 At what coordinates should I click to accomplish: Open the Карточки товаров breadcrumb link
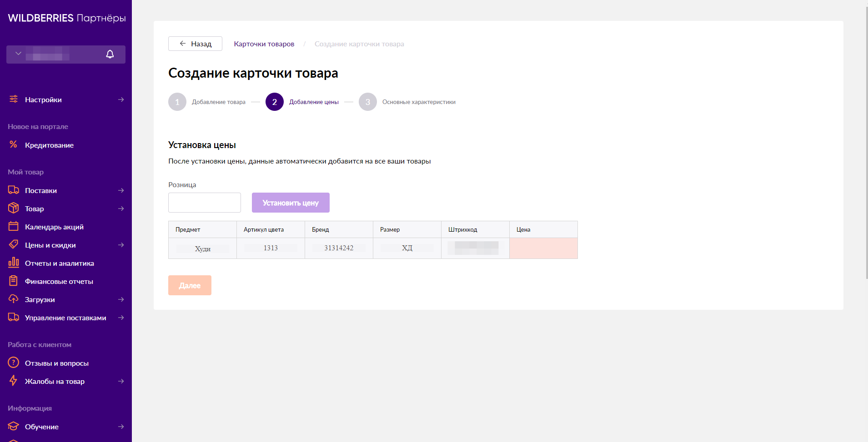click(264, 44)
